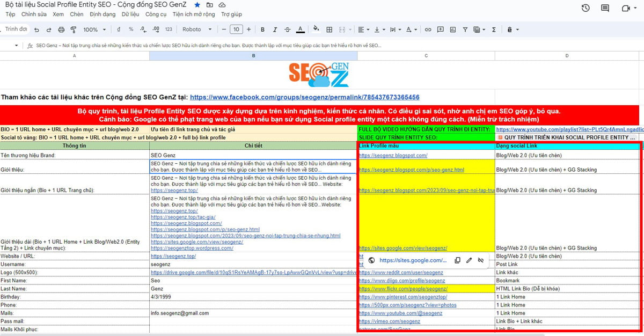Remove link in the hover card
Image resolution: width=644 pixels, height=336 pixels.
[481, 260]
